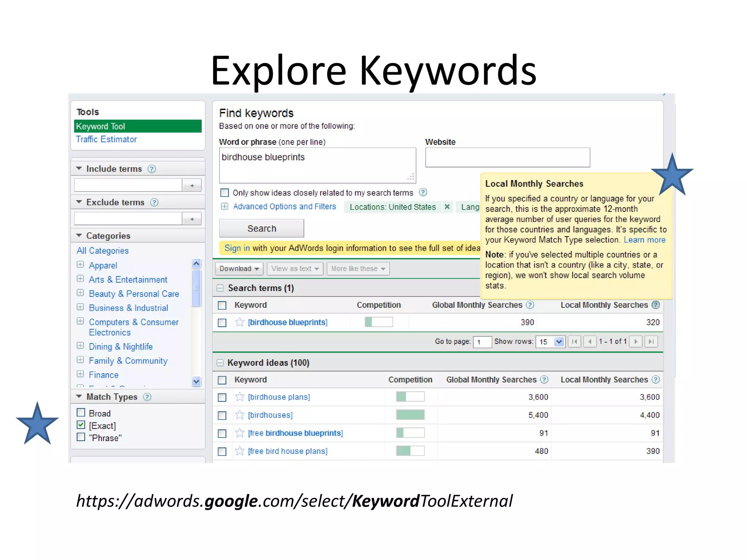
Task: Select all search terms via header checkbox
Action: tap(222, 305)
